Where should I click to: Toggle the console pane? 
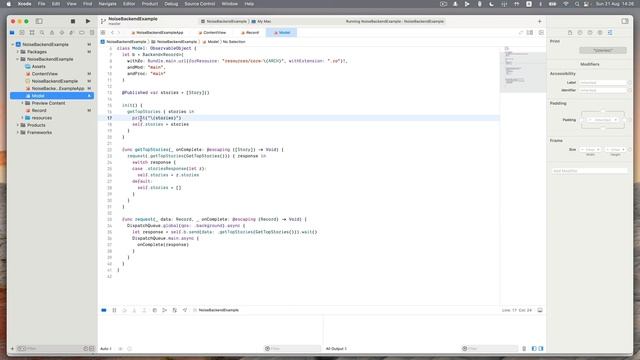(541, 349)
